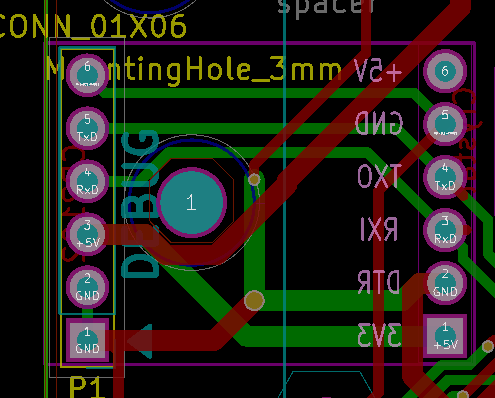495x398 pixels.
Task: Select the MountingHole_3mm label text
Action: pyautogui.click(x=195, y=70)
